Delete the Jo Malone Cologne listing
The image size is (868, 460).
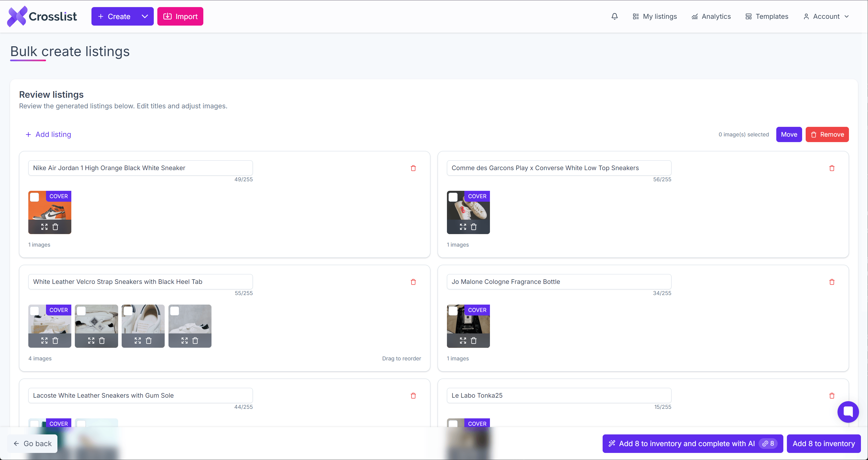832,282
